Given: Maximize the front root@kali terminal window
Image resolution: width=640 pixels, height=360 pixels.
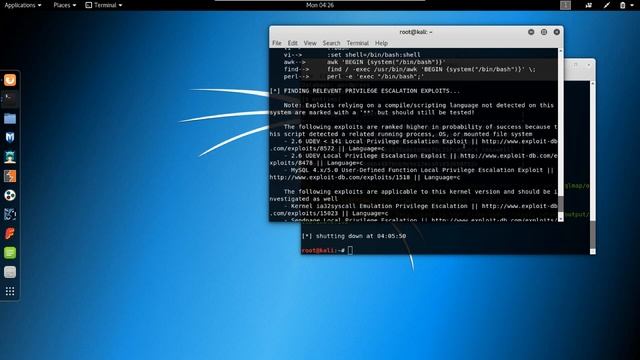Looking at the screenshot, I should [544, 32].
